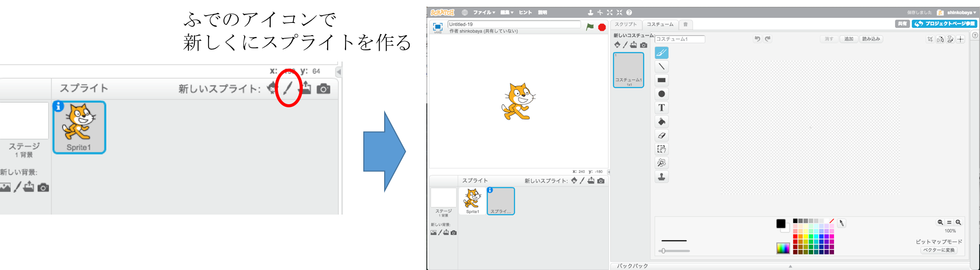Viewport: 980px width, 270px height.
Task: Select the Rectangle tool
Action: pyautogui.click(x=661, y=80)
